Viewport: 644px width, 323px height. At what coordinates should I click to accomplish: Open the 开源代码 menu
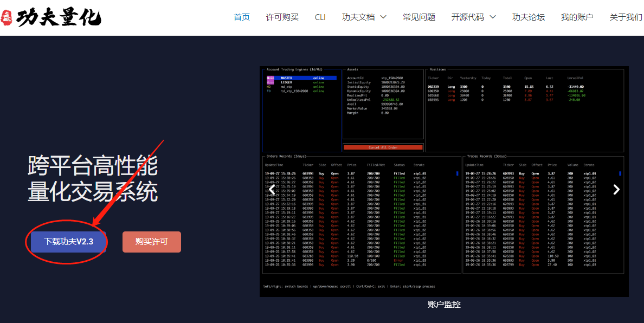(467, 17)
